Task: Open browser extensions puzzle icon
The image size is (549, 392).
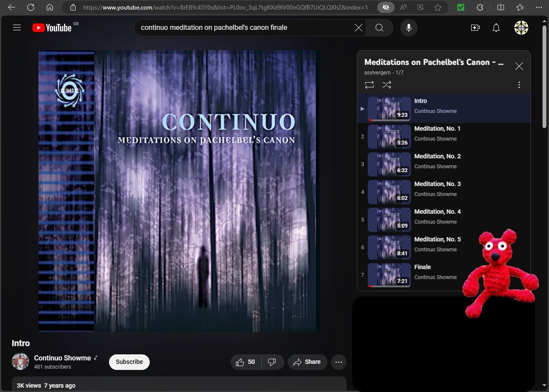Action: pyautogui.click(x=480, y=7)
